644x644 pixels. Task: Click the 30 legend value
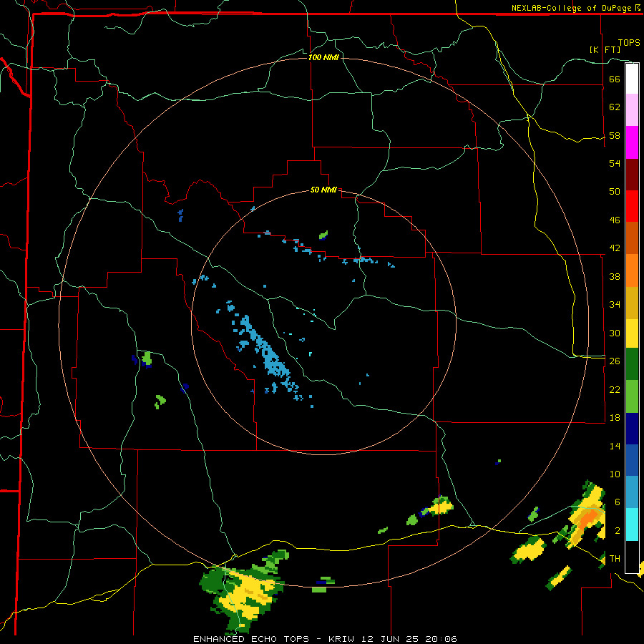pos(615,333)
